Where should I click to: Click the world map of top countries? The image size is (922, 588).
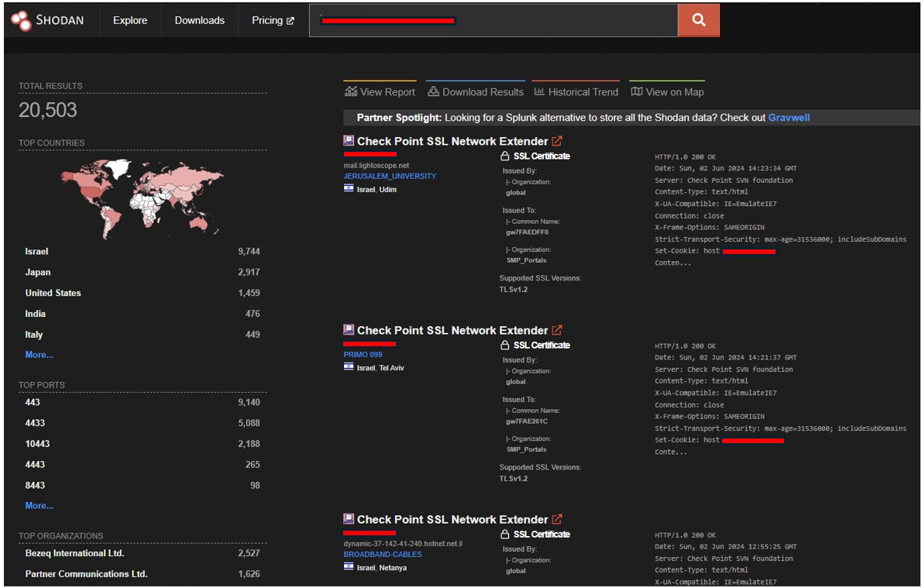click(143, 198)
